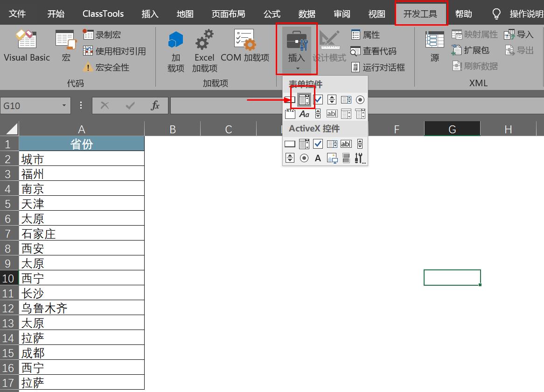Select the form control spin button icon

click(x=332, y=100)
